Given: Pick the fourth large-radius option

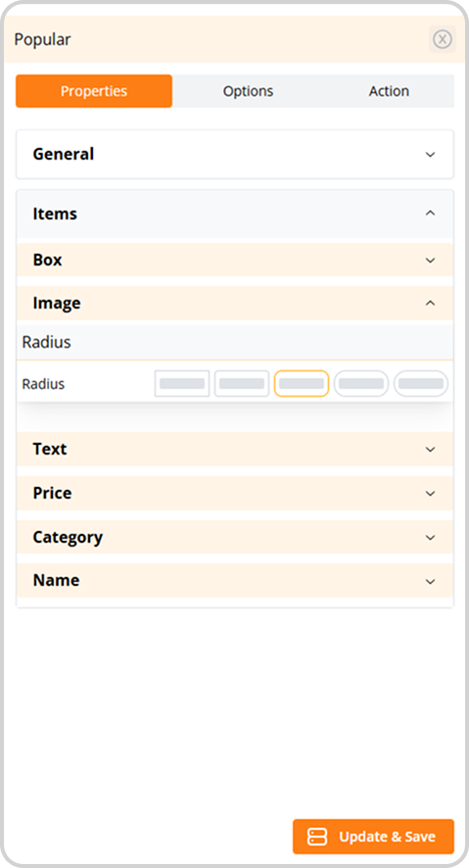Looking at the screenshot, I should click(361, 384).
